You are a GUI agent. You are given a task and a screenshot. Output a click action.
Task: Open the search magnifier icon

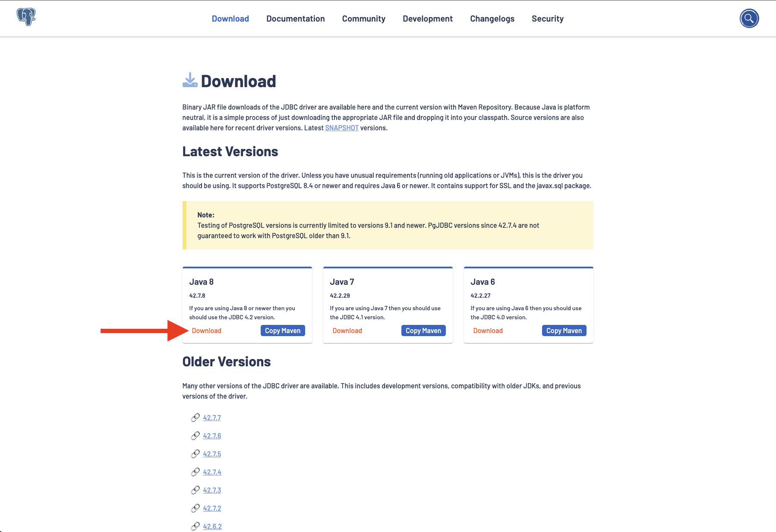tap(749, 19)
